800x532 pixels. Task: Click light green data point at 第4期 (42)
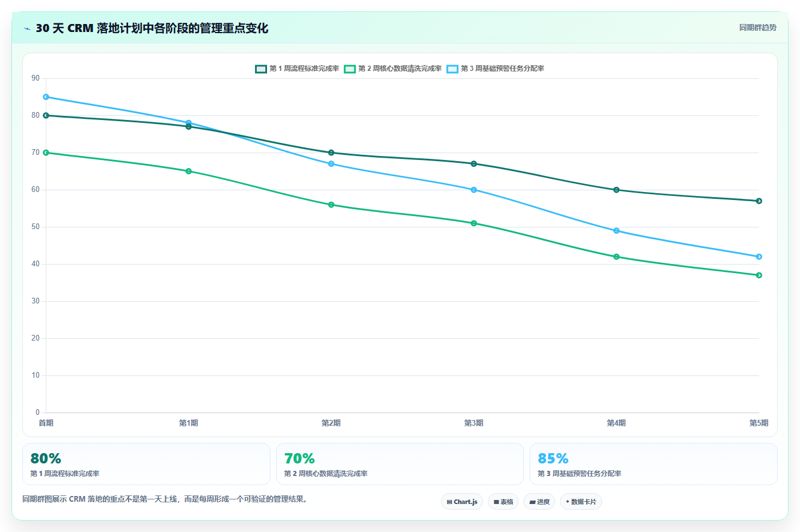click(x=616, y=257)
